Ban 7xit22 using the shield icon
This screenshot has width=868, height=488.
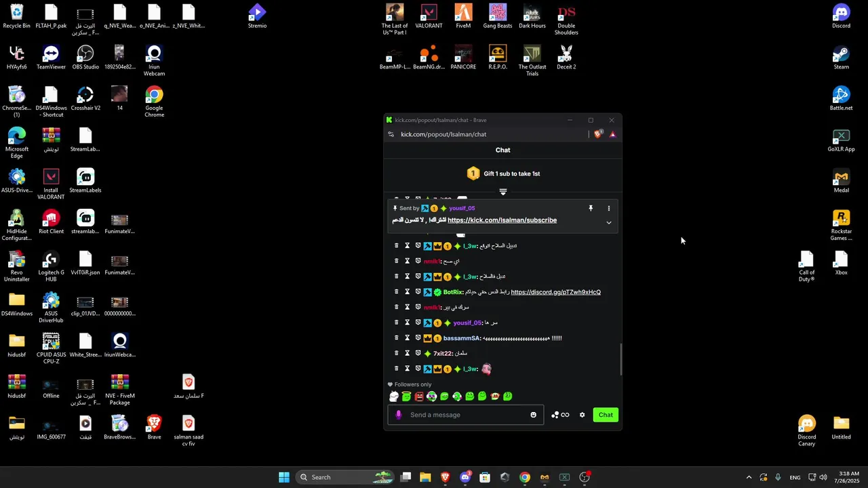click(418, 353)
